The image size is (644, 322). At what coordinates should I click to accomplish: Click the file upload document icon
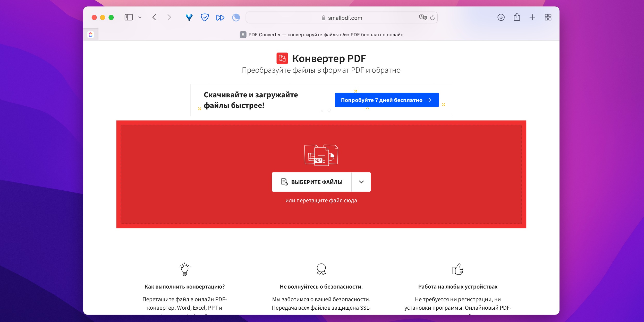285,182
